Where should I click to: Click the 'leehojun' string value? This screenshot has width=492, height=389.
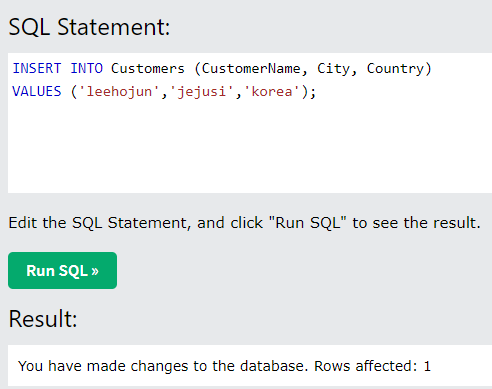click(119, 92)
